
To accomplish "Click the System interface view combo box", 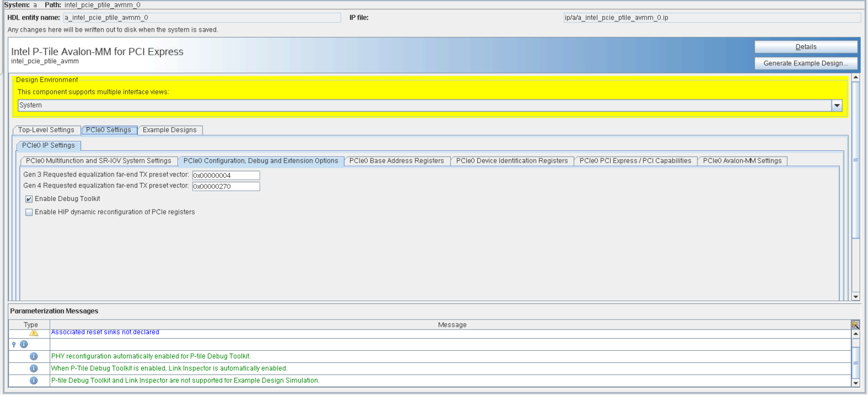I will click(430, 106).
